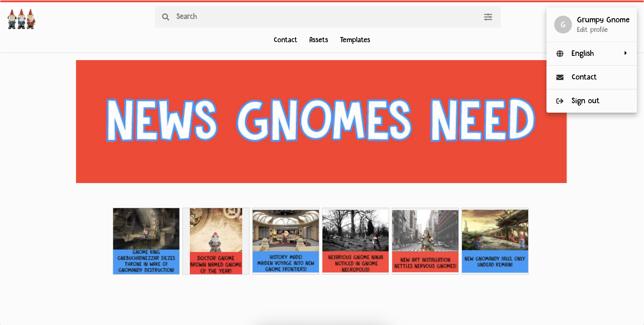Open Templates in the top navigation
The height and width of the screenshot is (325, 644).
355,40
